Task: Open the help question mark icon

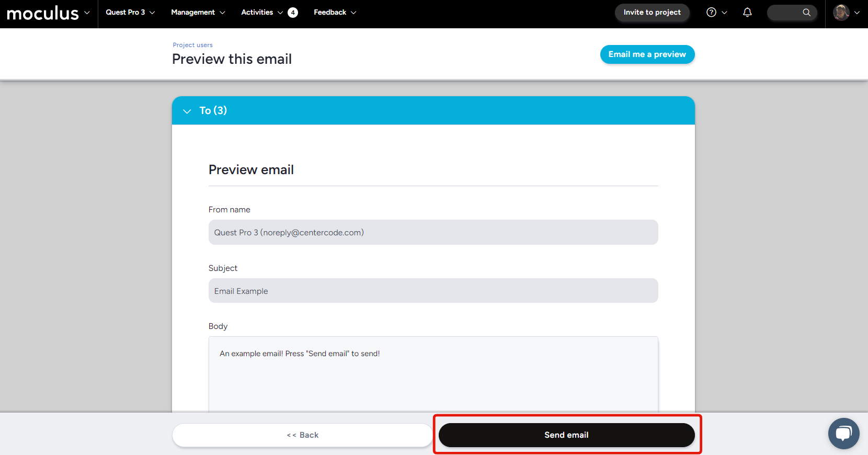Action: click(x=711, y=13)
